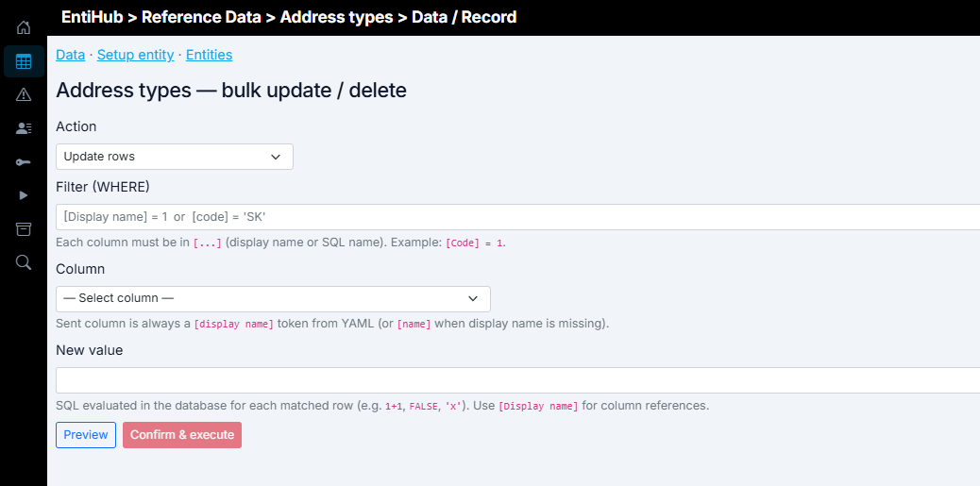This screenshot has height=486, width=980.
Task: Open the users list icon
Action: [x=23, y=128]
